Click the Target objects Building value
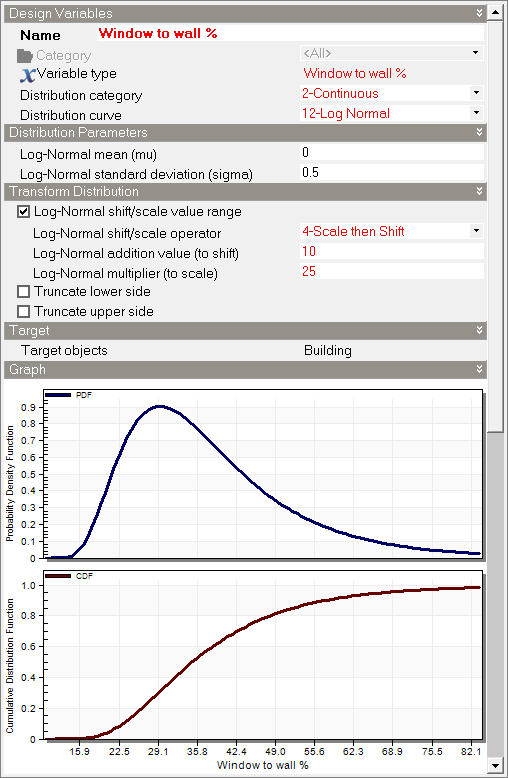The image size is (508, 778). [x=328, y=350]
